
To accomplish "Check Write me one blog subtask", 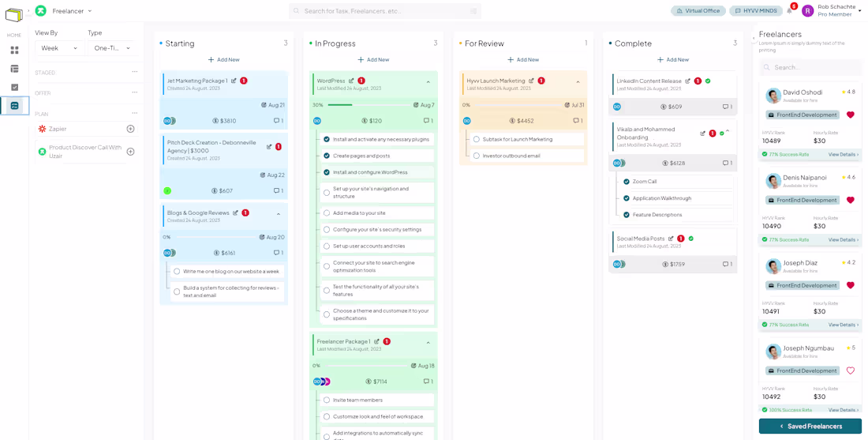I will coord(177,272).
